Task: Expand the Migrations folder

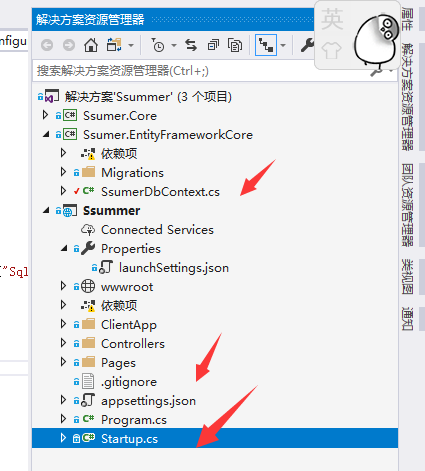Action: pos(63,172)
